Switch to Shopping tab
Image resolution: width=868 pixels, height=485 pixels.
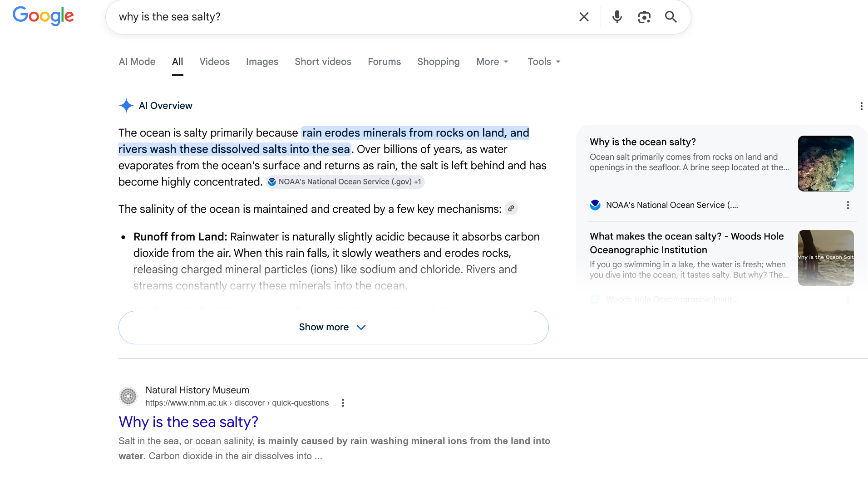coord(439,62)
